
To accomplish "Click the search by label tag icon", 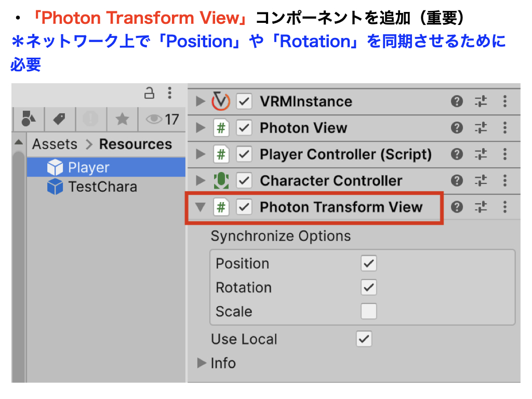I will tap(59, 119).
